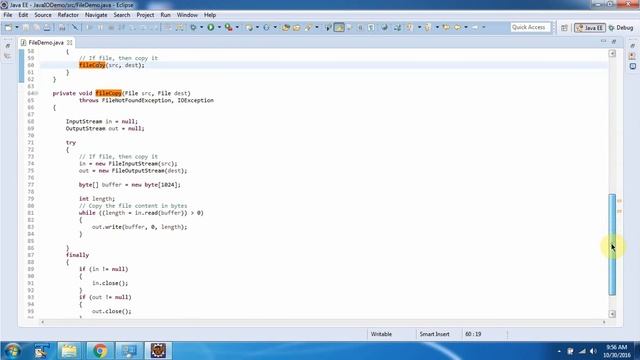Open the Windows Start button
This screenshot has width=640, height=360.
pos(12,351)
